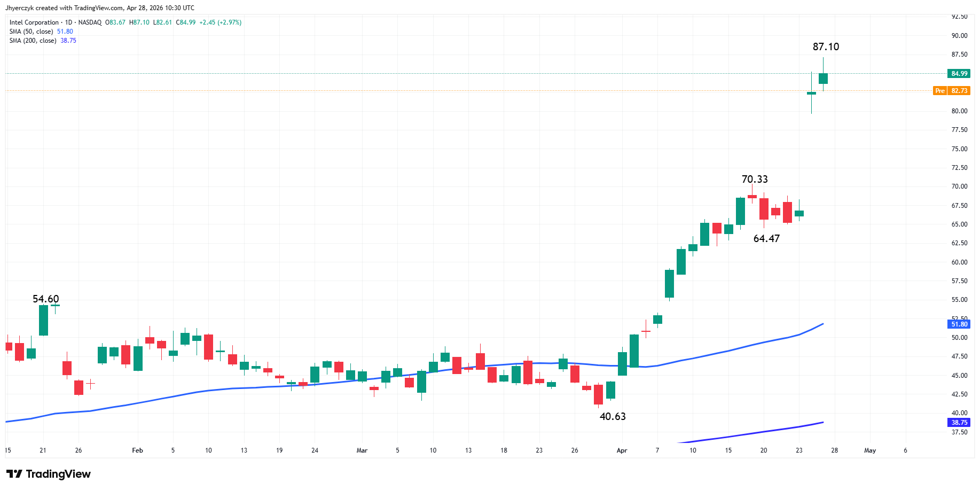980x490 pixels.
Task: Click the 64.47 swing low label
Action: click(766, 239)
